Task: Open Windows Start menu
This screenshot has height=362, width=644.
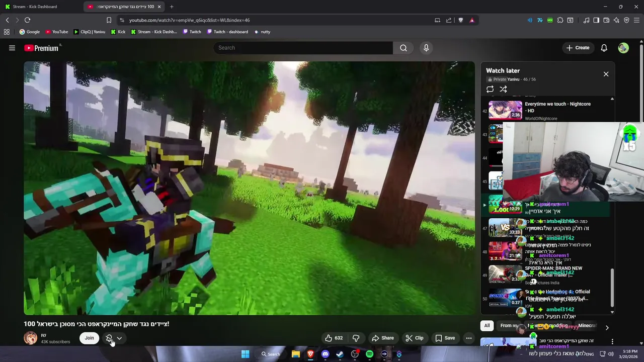Action: [x=245, y=354]
